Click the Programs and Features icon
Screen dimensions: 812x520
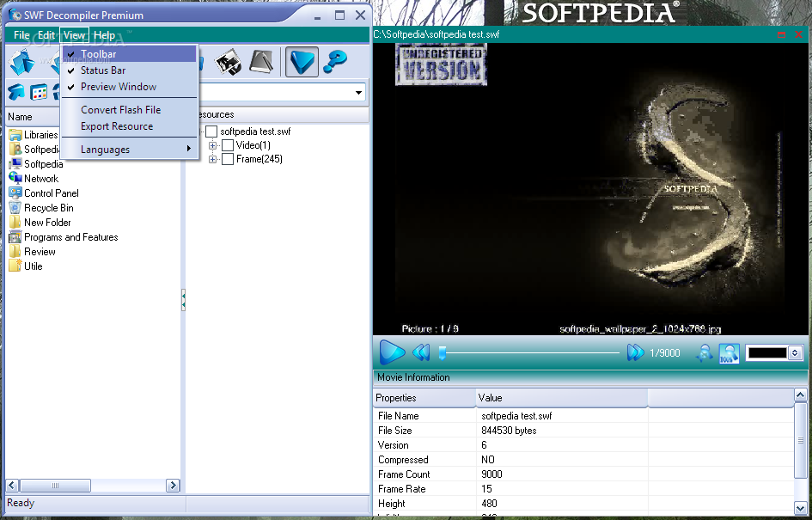(x=15, y=237)
